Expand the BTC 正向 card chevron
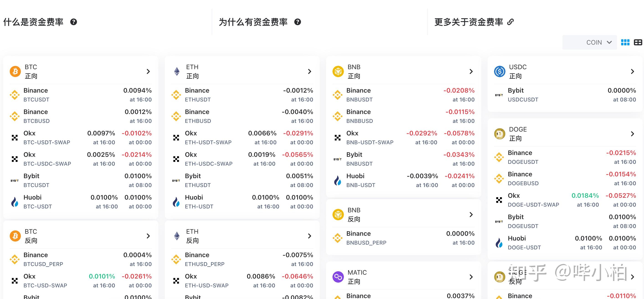 [x=148, y=71]
